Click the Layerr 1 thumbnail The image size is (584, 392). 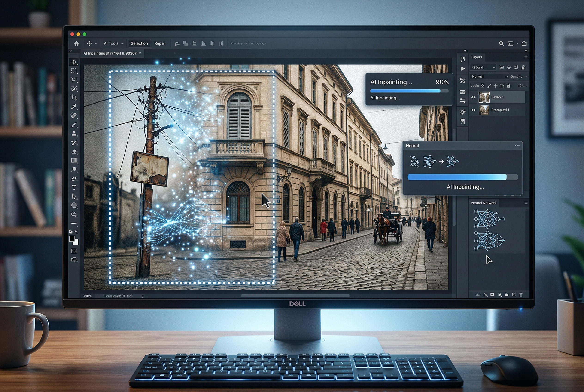click(484, 97)
